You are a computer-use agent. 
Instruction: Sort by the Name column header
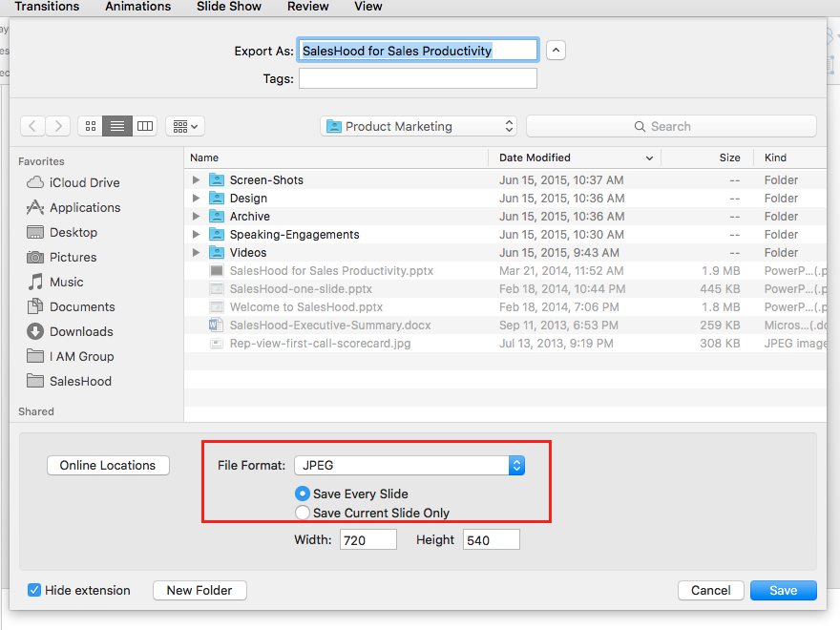pyautogui.click(x=336, y=157)
